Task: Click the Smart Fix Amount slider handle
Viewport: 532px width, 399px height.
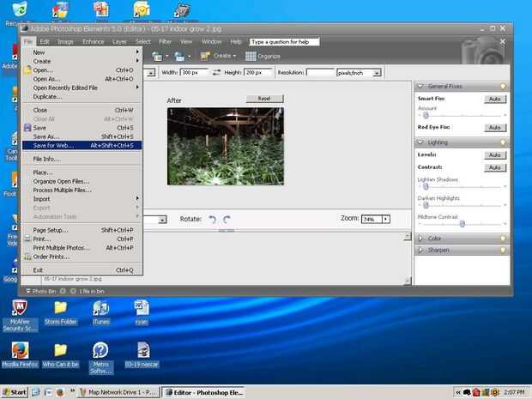Action: (x=426, y=116)
